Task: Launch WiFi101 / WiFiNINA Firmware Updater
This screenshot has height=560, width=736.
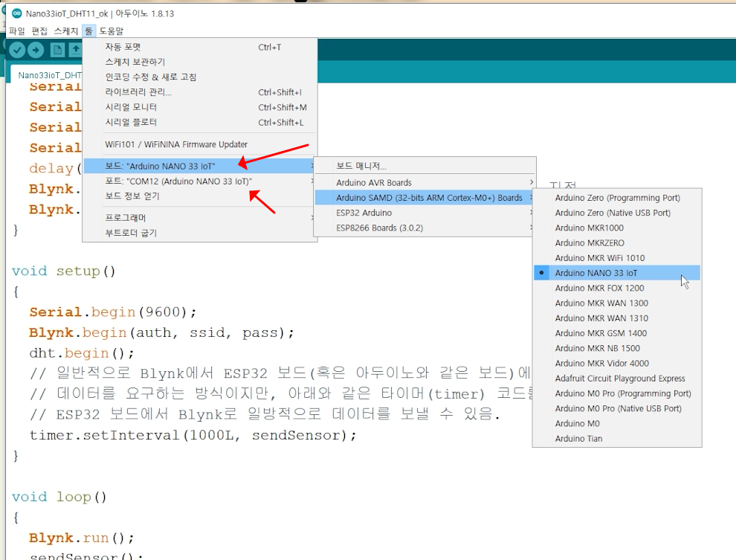Action: (201, 144)
